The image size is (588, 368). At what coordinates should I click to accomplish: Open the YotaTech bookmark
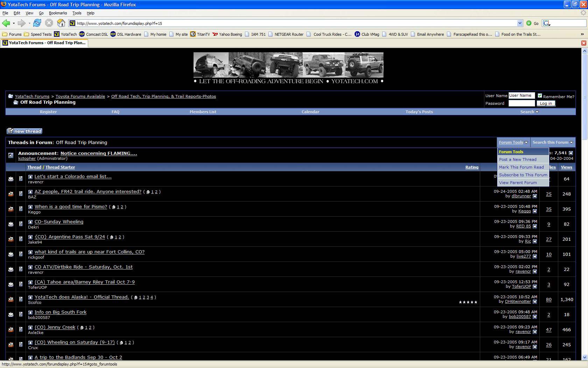65,34
